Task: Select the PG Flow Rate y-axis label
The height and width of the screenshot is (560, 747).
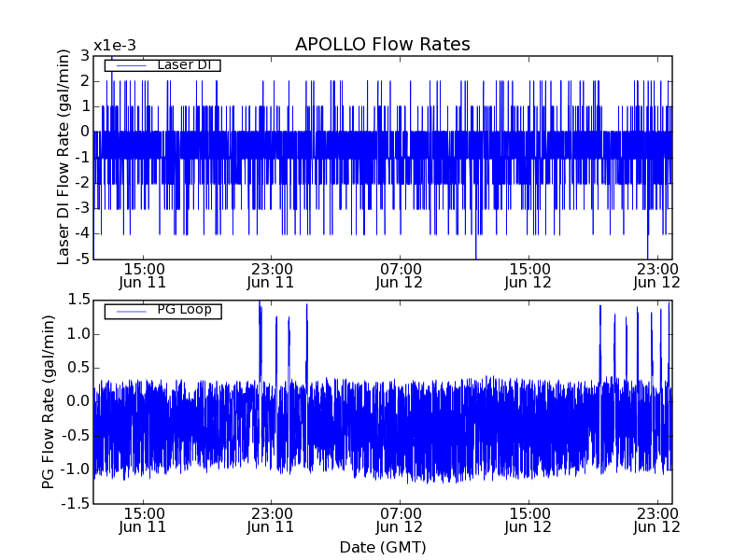Action: 49,402
